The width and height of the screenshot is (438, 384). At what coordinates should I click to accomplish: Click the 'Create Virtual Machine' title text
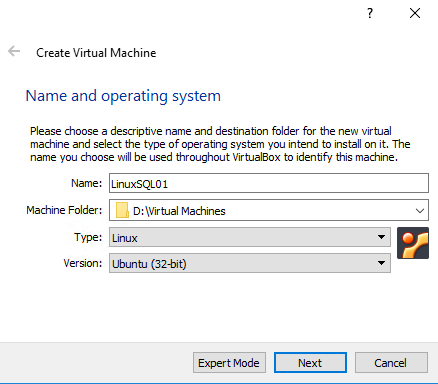[96, 53]
